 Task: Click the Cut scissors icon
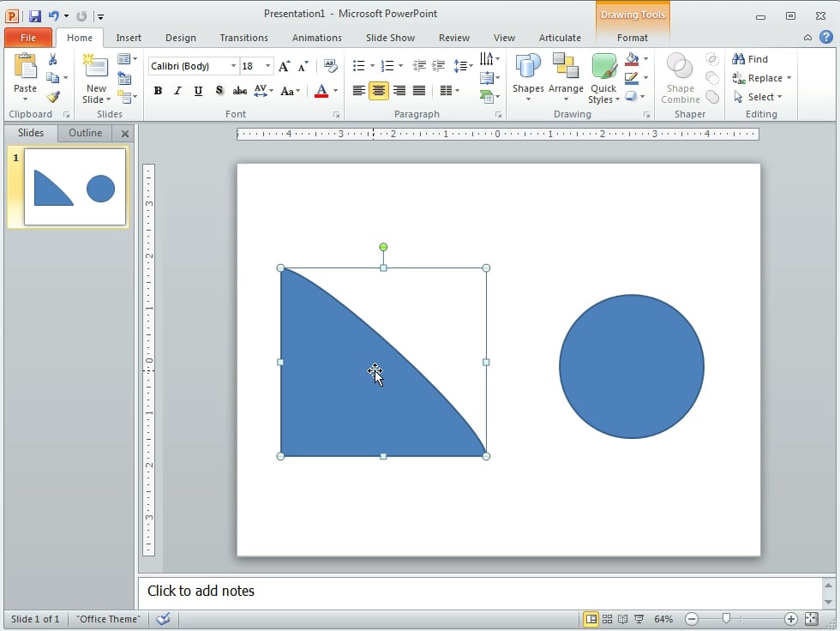tap(53, 59)
